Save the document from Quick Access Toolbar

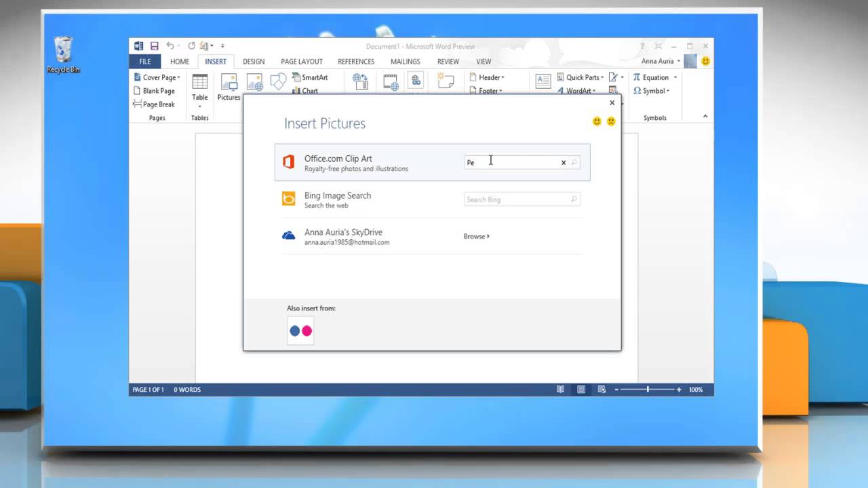(154, 46)
